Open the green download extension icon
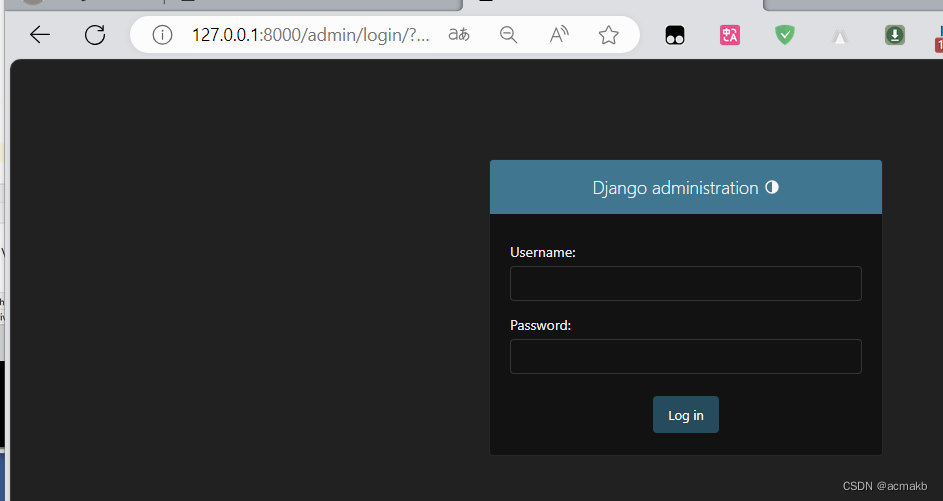The height and width of the screenshot is (501, 943). pos(895,35)
